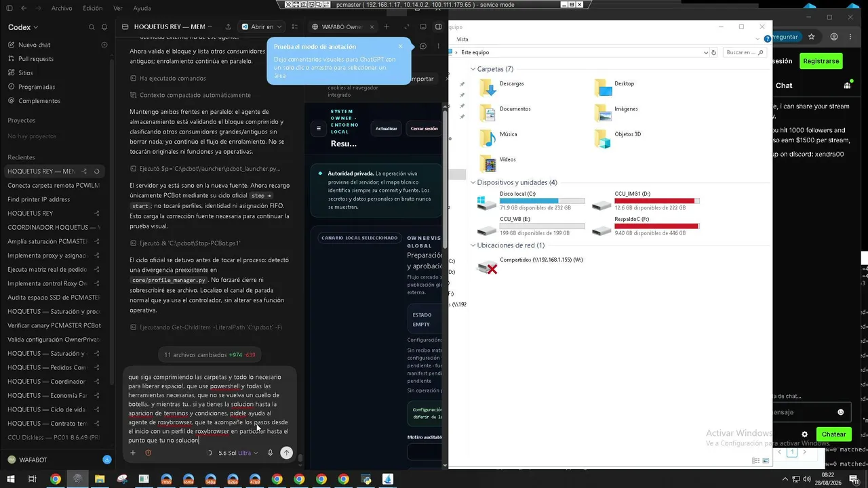The image size is (868, 488).
Task: Select the Compartidos network drive (W:)
Action: pyautogui.click(x=530, y=266)
